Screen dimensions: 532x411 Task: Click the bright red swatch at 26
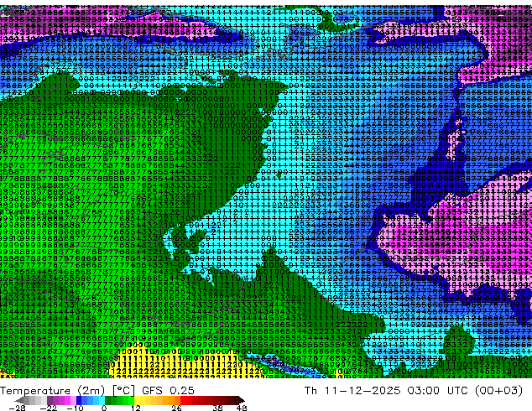point(183,400)
